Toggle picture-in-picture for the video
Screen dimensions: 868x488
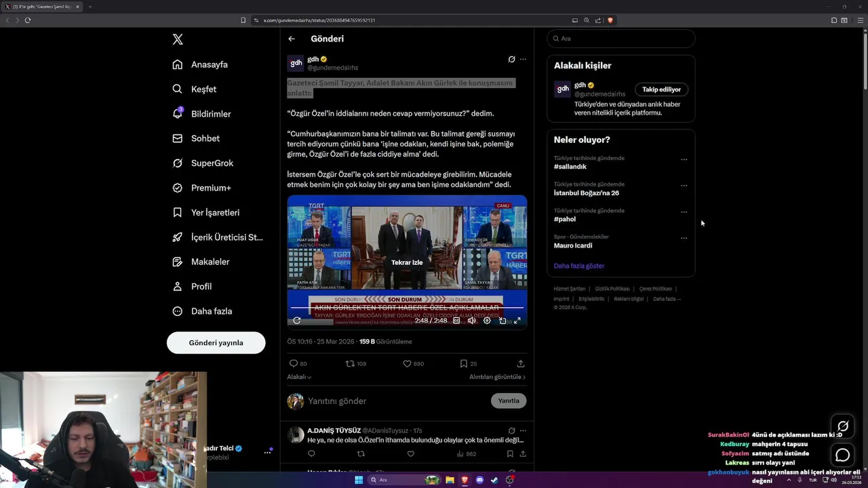coord(502,321)
